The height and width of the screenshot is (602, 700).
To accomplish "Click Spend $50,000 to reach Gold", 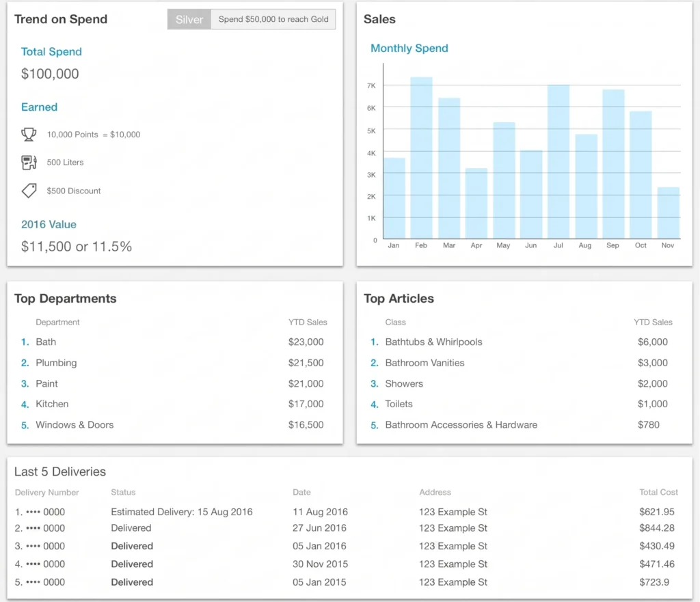I will [x=273, y=19].
